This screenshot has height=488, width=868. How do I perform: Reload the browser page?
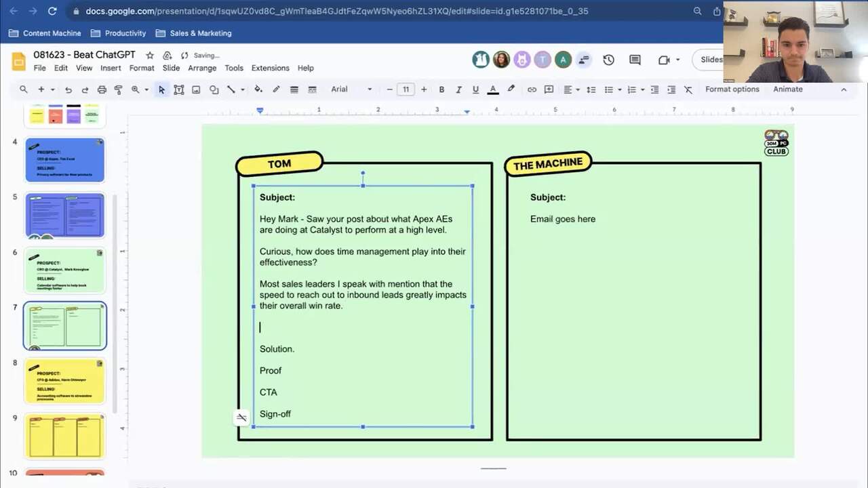click(x=52, y=11)
